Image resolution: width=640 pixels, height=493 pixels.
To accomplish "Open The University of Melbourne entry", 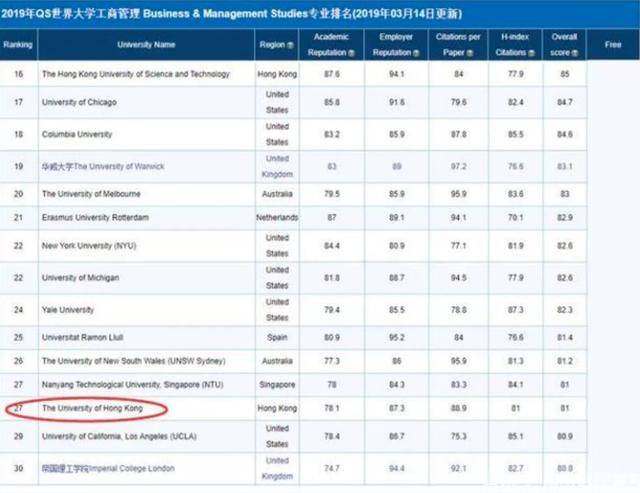I will pyautogui.click(x=91, y=194).
